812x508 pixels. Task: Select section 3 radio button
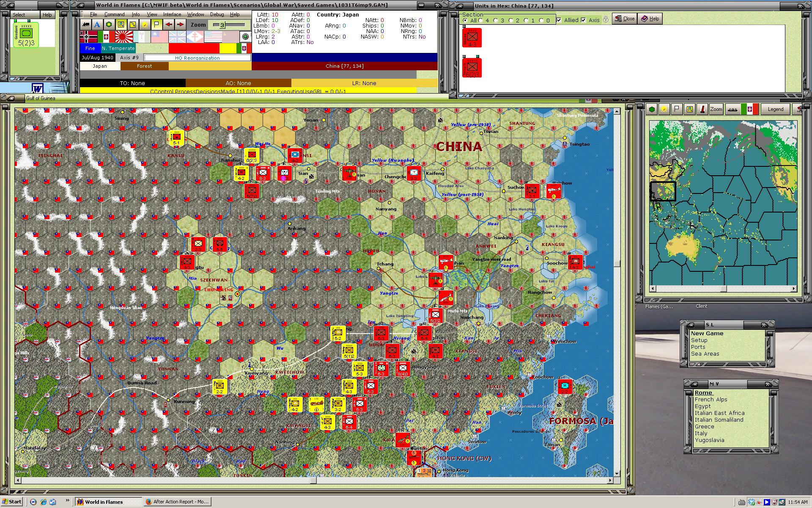496,20
